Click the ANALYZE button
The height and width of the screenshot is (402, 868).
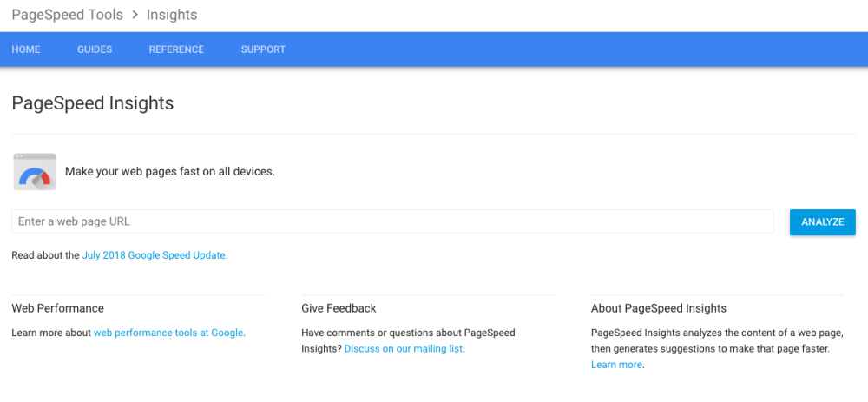[x=823, y=222]
